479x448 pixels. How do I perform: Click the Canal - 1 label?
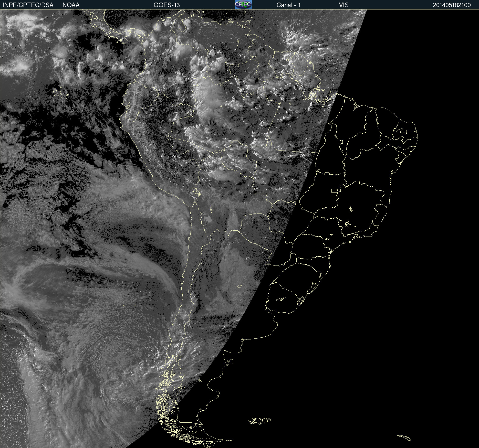click(288, 5)
